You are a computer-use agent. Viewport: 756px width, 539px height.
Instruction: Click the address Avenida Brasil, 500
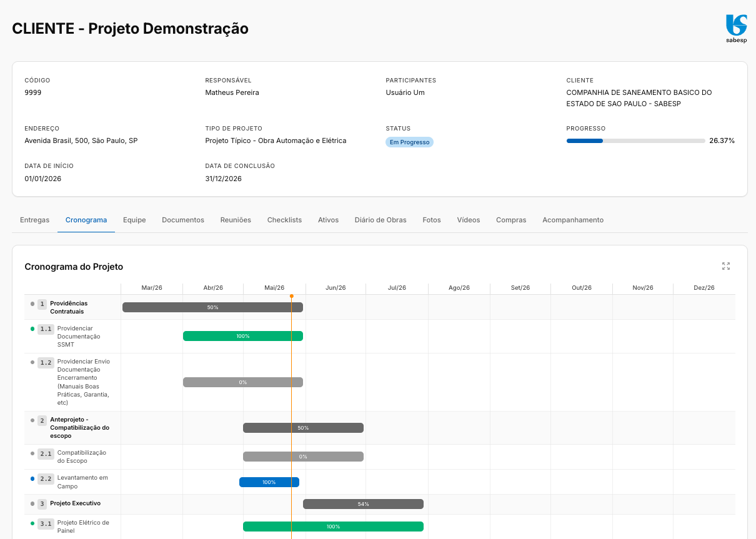(81, 141)
